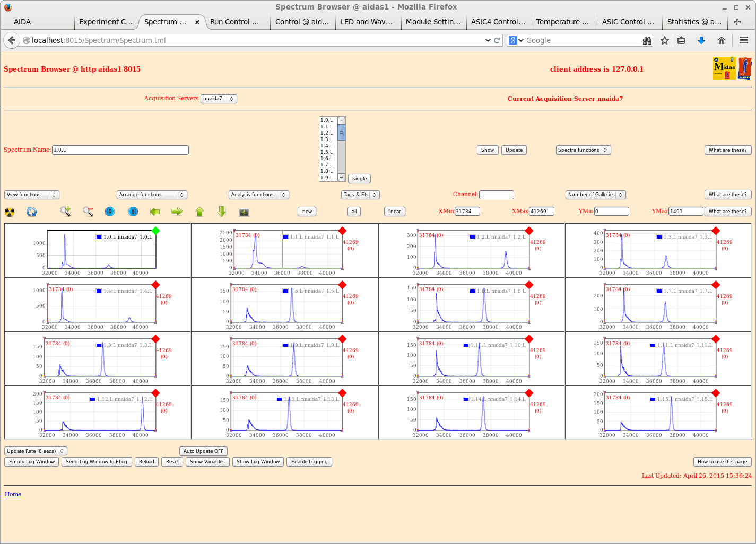Toggle red diamond marker on 1.7.L spectrum
756x544 pixels.
[716, 285]
